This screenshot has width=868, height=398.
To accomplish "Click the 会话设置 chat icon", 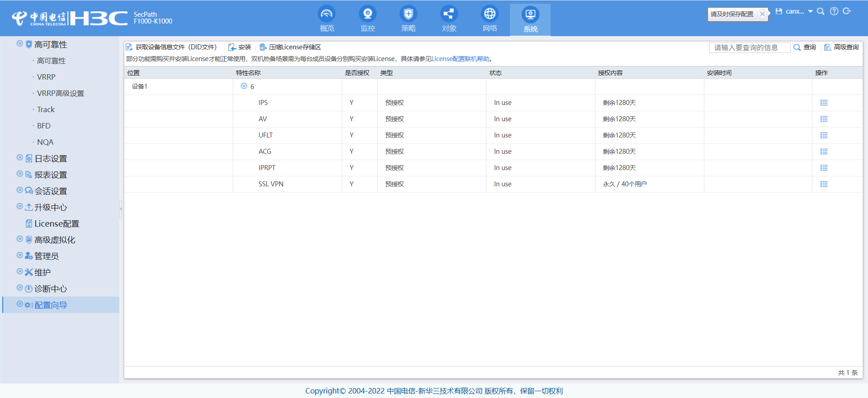I will click(29, 191).
